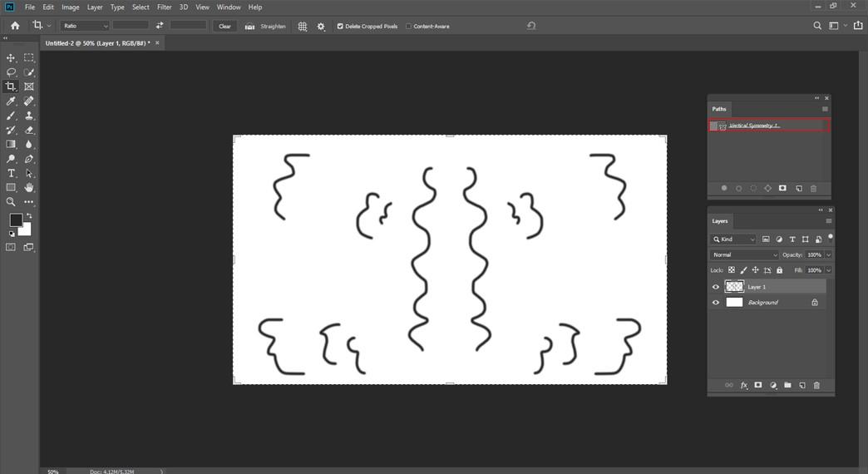Click the Clear button in options bar

pyautogui.click(x=224, y=26)
